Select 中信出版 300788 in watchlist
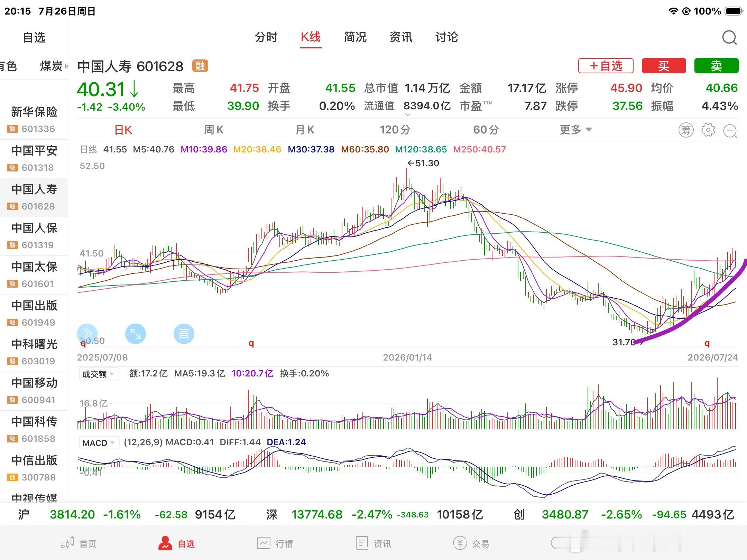 [x=34, y=468]
